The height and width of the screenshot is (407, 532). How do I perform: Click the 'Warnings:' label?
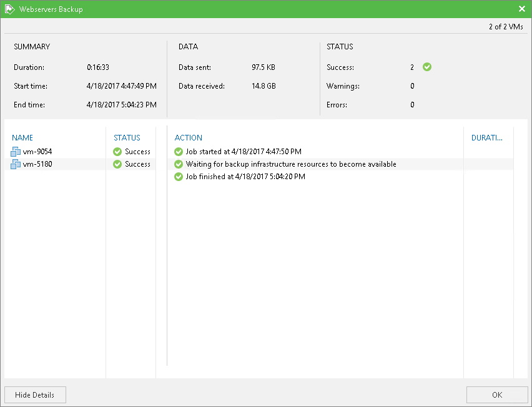coord(343,86)
